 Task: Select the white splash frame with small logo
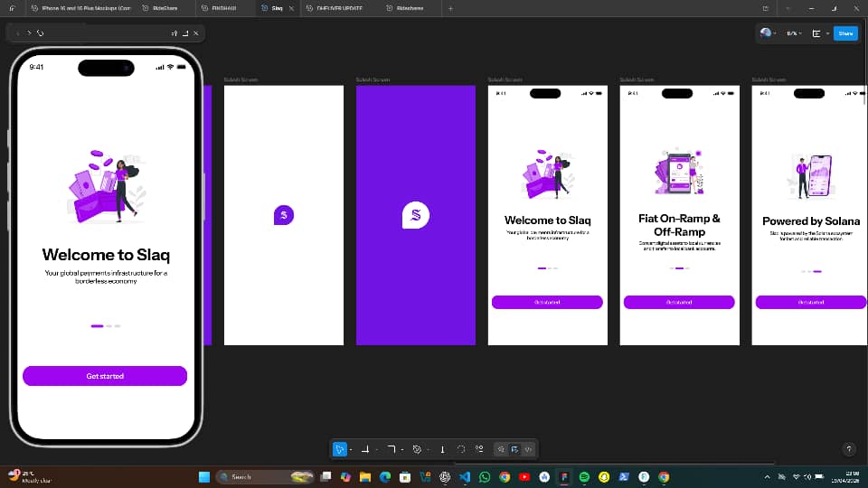(x=283, y=215)
